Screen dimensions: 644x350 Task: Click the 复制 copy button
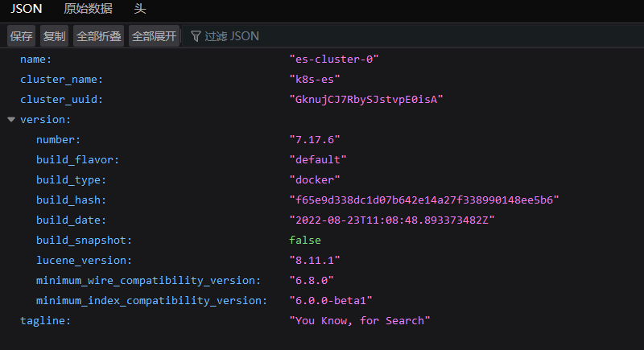(x=54, y=36)
